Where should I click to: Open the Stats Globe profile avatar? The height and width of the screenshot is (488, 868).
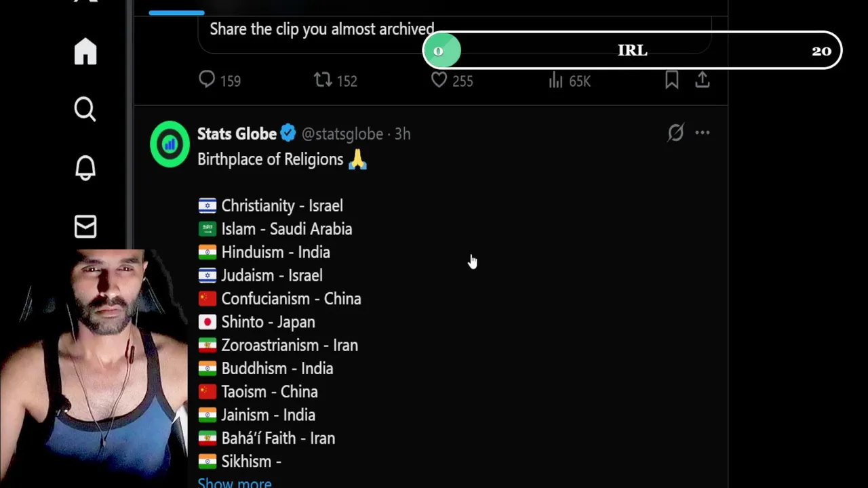pyautogui.click(x=170, y=144)
